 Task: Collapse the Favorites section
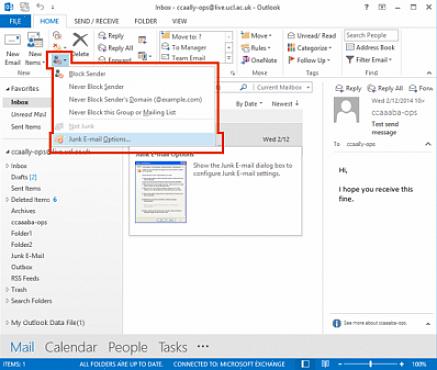7,89
